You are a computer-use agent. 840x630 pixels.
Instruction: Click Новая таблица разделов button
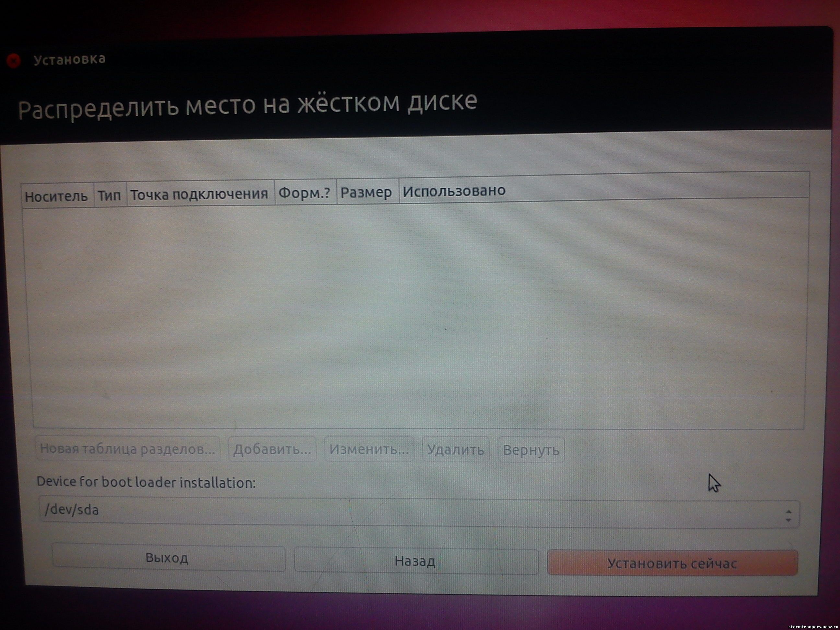pos(128,449)
